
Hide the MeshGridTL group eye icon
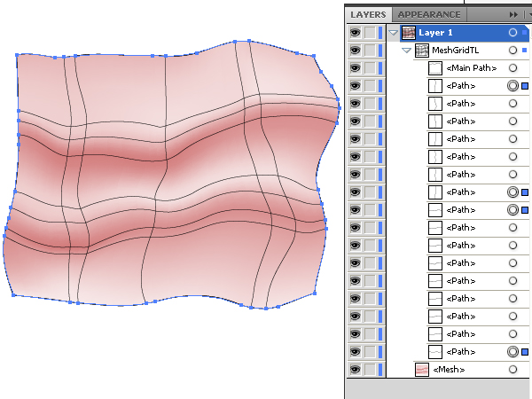point(356,51)
